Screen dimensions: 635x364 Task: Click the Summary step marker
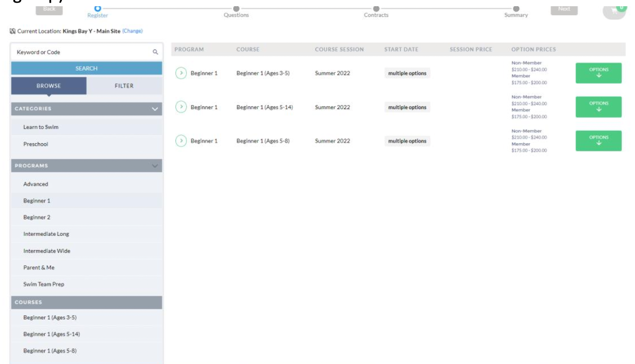[516, 8]
